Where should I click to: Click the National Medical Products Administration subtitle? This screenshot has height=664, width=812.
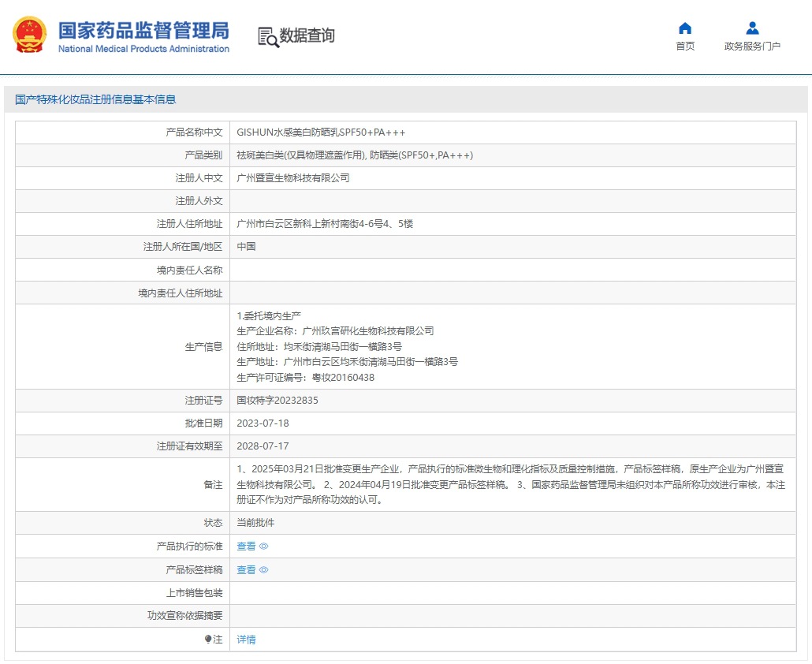[143, 49]
